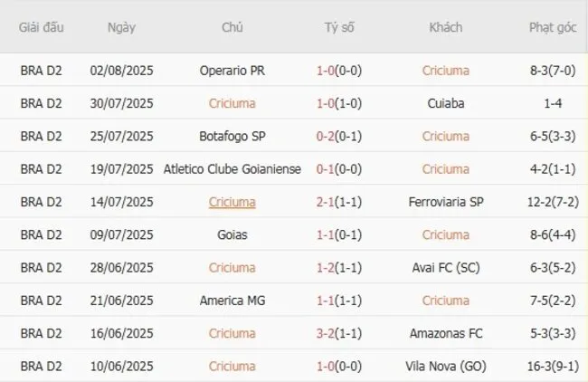588x382 pixels.
Task: Click the Ferroviaria SP team link
Action: tap(445, 203)
